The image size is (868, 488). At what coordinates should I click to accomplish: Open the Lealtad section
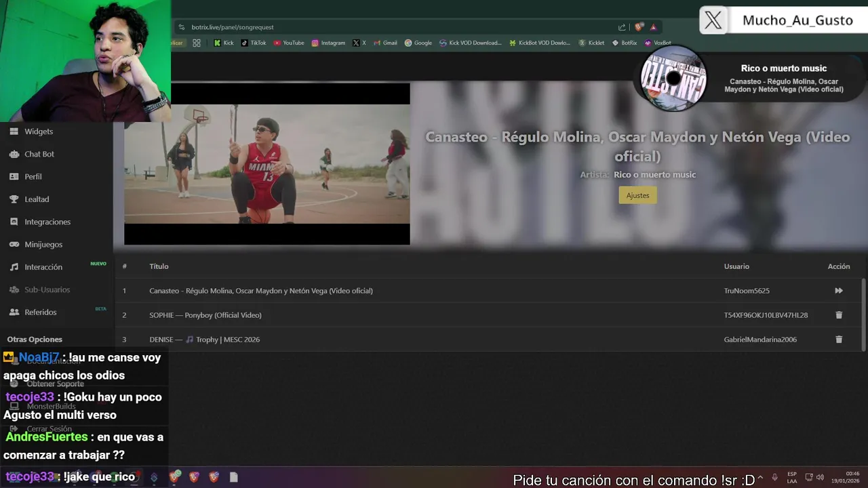(x=37, y=199)
